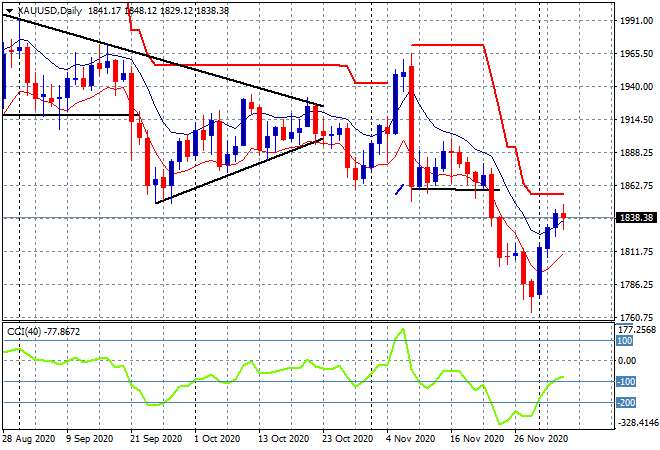Click the XAUUSD,Daily chart title

point(50,11)
